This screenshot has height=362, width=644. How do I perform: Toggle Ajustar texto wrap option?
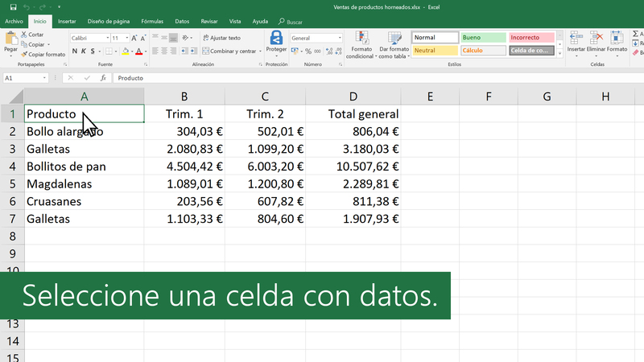click(x=221, y=38)
